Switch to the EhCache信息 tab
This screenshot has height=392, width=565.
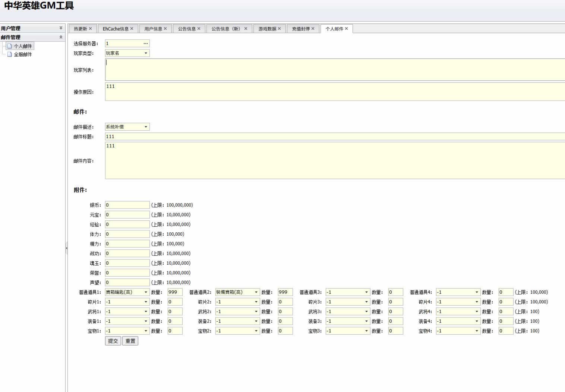pyautogui.click(x=116, y=29)
